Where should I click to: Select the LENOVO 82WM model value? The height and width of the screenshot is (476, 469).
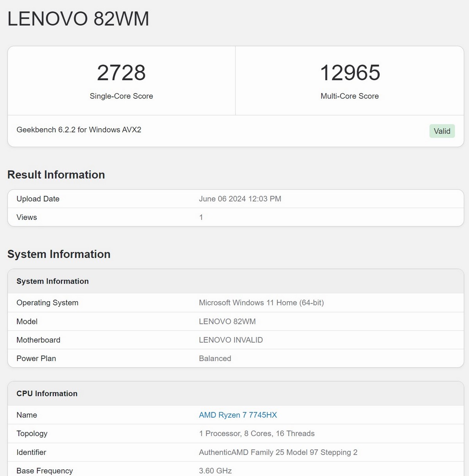pyautogui.click(x=227, y=322)
